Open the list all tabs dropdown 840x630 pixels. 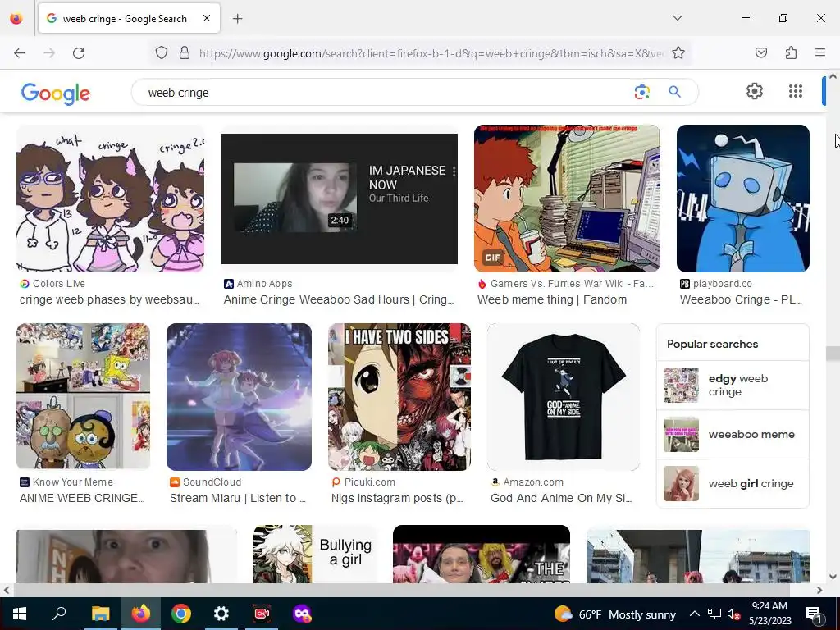pyautogui.click(x=677, y=18)
